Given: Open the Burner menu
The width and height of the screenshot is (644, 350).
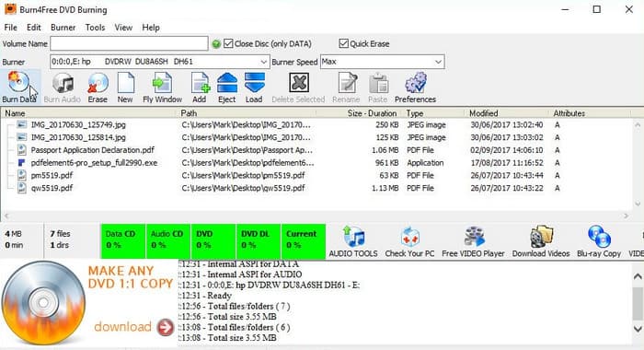Looking at the screenshot, I should [63, 28].
